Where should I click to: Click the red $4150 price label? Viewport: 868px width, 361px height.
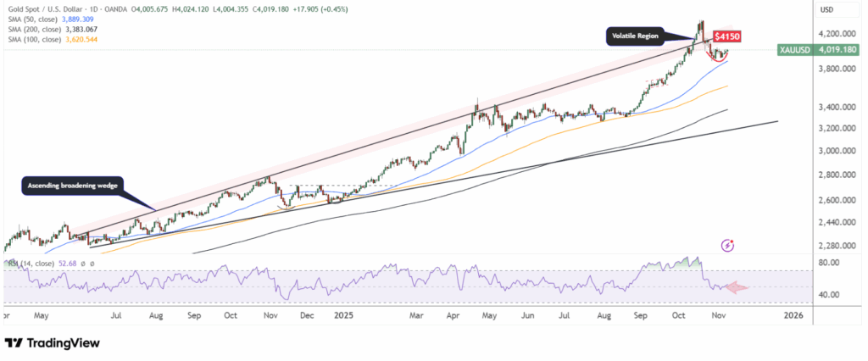[x=726, y=37]
